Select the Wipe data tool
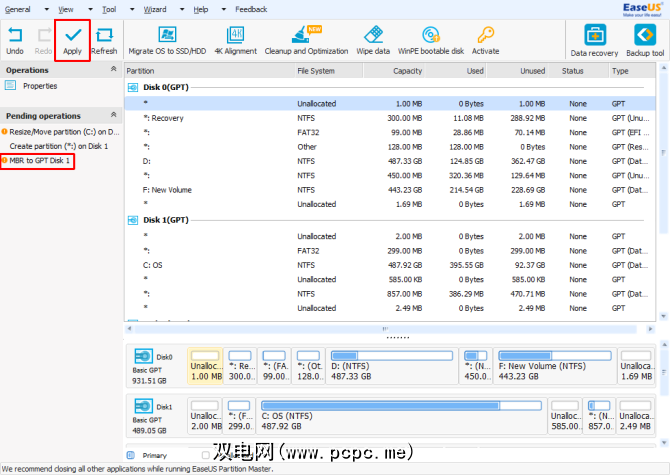Screen dimensions: 670x475 tap(373, 41)
